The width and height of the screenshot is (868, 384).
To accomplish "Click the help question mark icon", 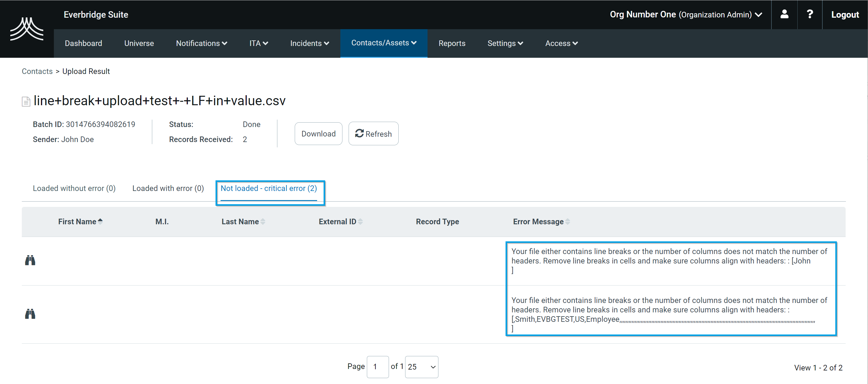I will pyautogui.click(x=810, y=14).
